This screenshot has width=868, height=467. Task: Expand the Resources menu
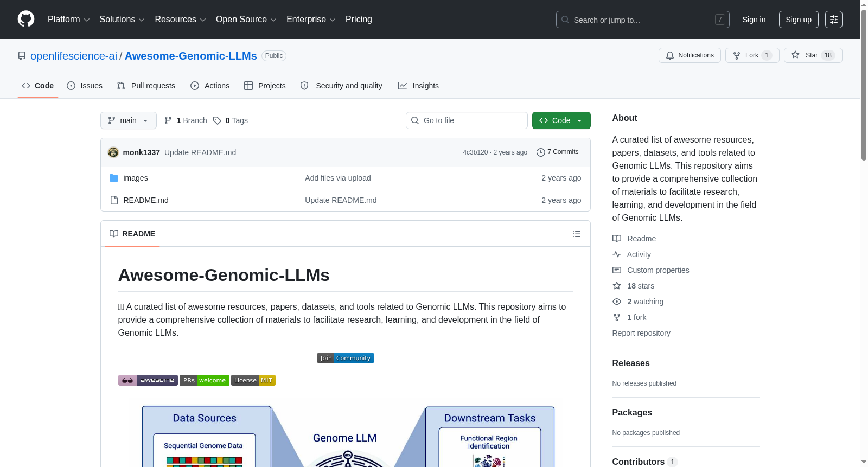180,20
